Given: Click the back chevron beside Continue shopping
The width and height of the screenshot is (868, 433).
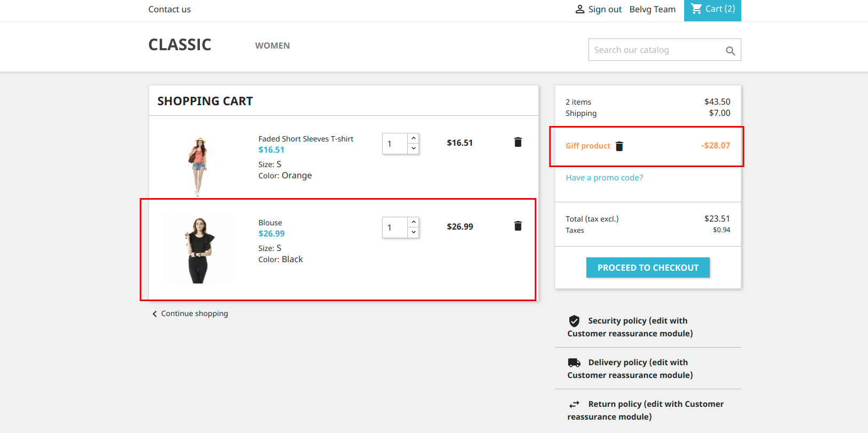Looking at the screenshot, I should tap(155, 314).
